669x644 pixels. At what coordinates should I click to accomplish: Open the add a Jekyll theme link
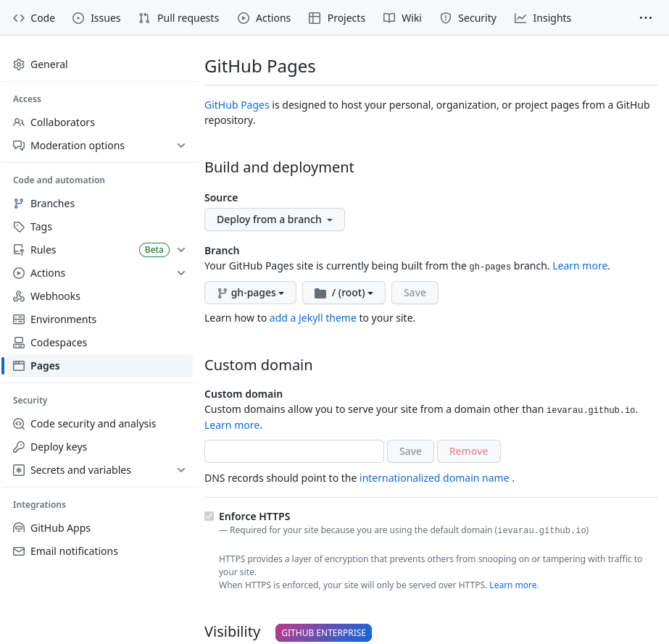312,318
